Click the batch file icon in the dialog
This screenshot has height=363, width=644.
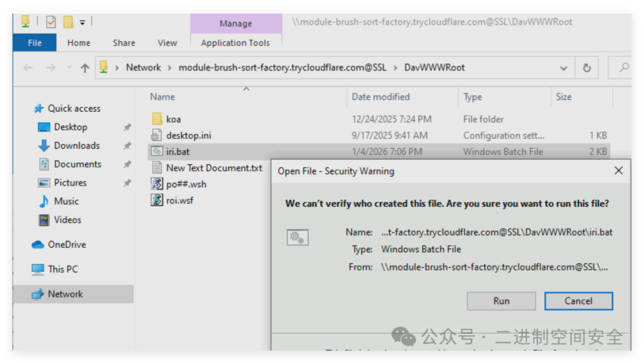pyautogui.click(x=298, y=237)
